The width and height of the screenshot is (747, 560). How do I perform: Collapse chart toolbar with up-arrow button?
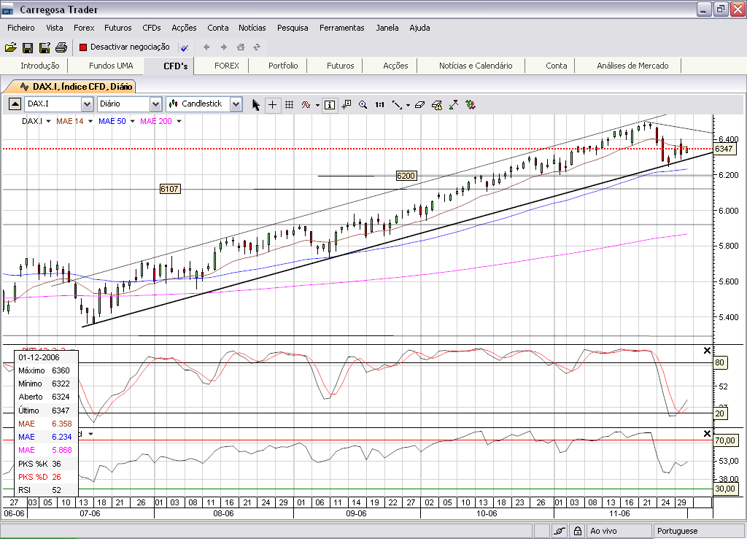(x=15, y=104)
